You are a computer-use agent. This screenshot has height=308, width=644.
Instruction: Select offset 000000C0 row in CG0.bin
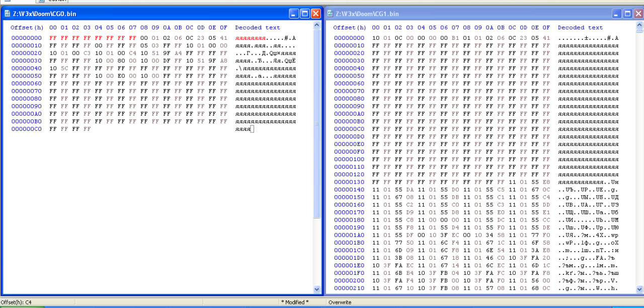[x=27, y=129]
